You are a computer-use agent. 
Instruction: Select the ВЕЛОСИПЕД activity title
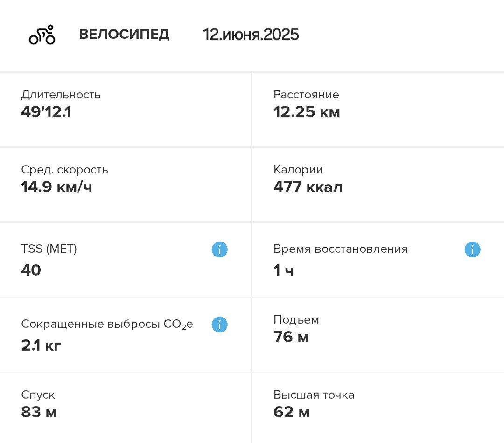pos(124,35)
